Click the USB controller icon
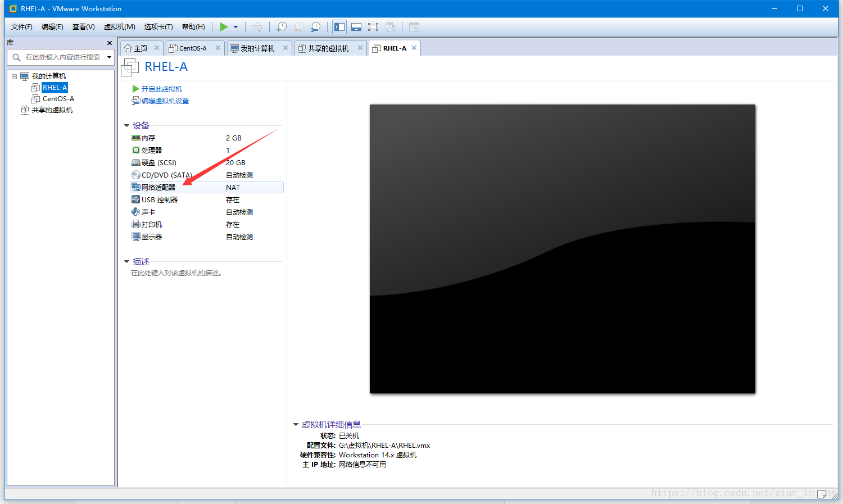Viewport: 843px width, 504px height. click(136, 199)
